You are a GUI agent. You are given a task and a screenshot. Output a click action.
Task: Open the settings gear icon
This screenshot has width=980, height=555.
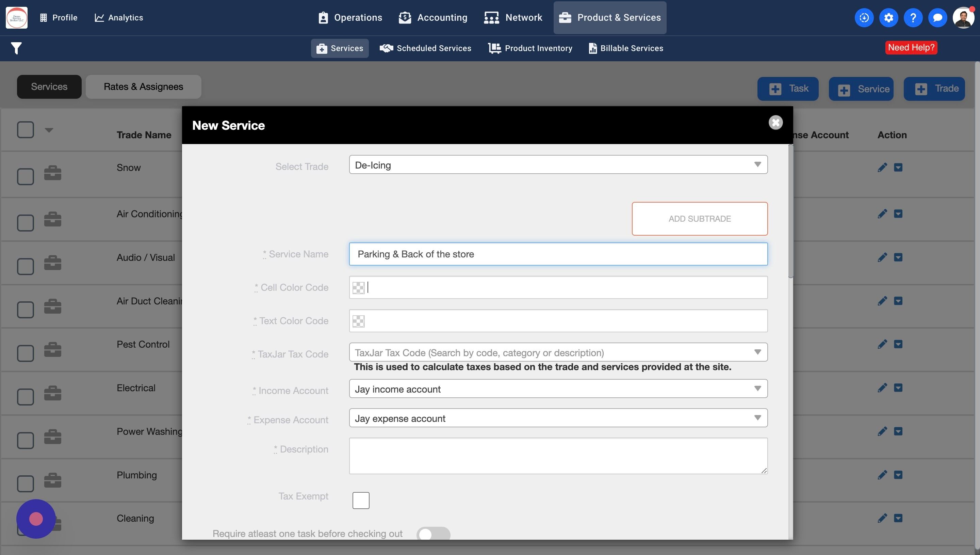click(x=888, y=17)
